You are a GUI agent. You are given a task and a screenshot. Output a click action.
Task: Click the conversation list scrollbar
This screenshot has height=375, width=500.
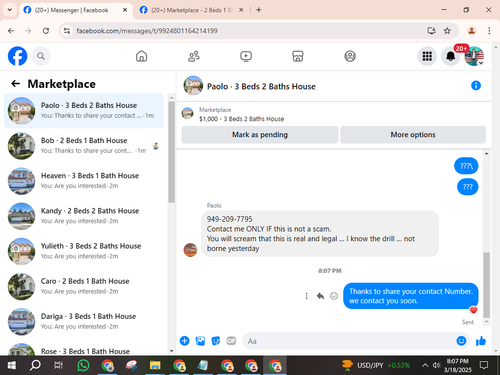pos(171,152)
